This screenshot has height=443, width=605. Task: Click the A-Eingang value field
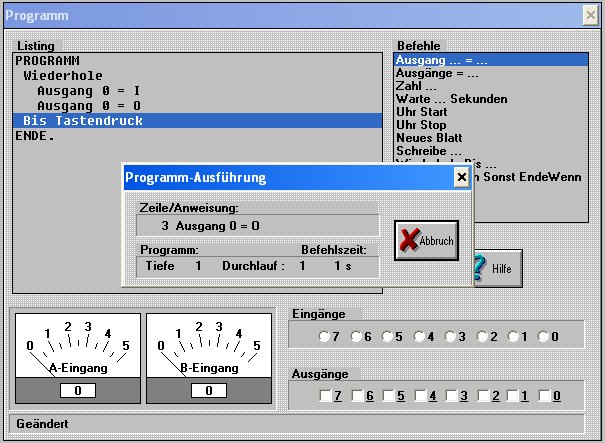pos(77,391)
